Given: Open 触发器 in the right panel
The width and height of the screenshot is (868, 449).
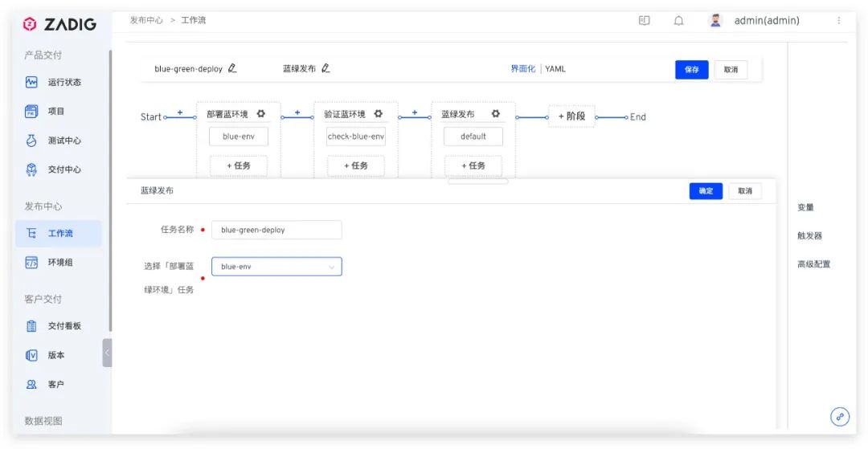Looking at the screenshot, I should (809, 235).
